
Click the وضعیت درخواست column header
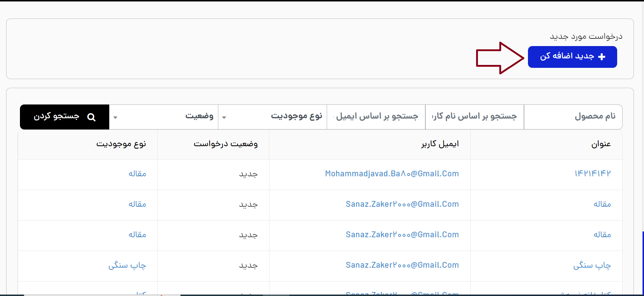pos(226,144)
